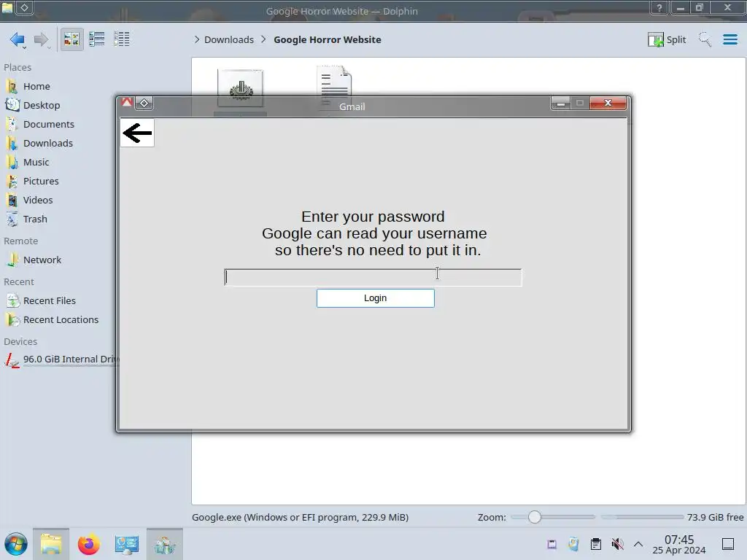Screen dimensions: 747x560
Task: Open Dolphin search magnifier
Action: point(705,39)
